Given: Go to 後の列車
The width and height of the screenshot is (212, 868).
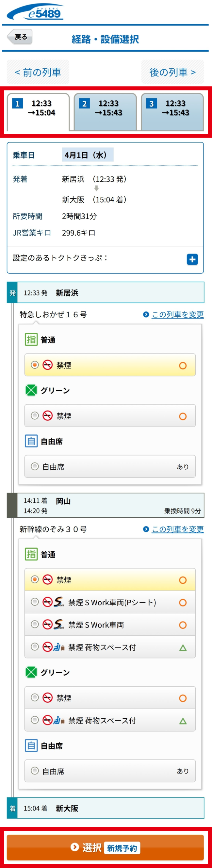Looking at the screenshot, I should click(172, 72).
